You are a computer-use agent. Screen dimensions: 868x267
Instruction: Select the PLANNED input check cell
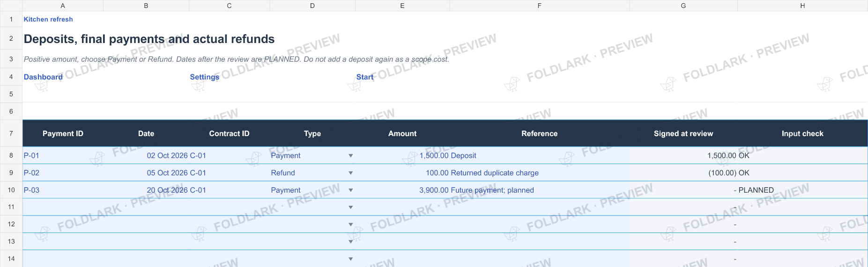(802, 190)
